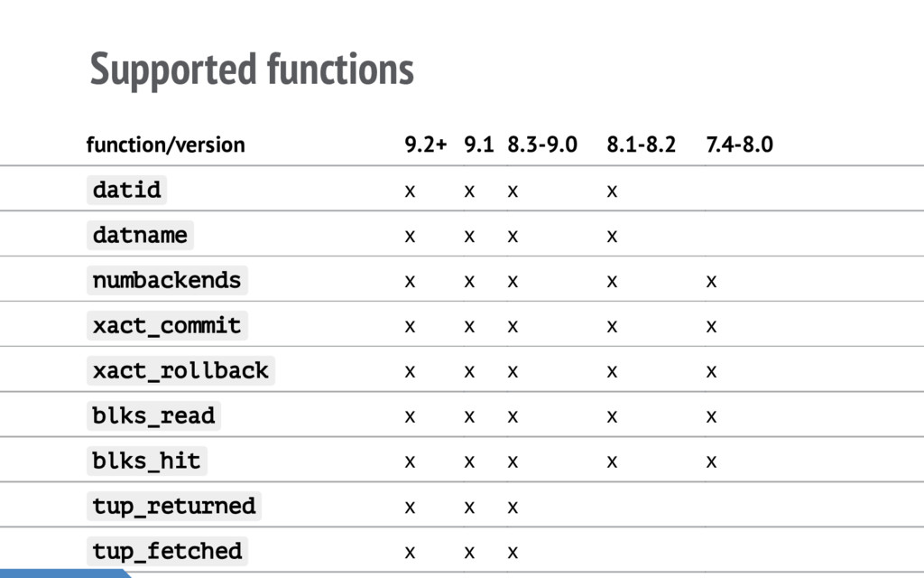Select the tup_returned function label

tap(174, 506)
